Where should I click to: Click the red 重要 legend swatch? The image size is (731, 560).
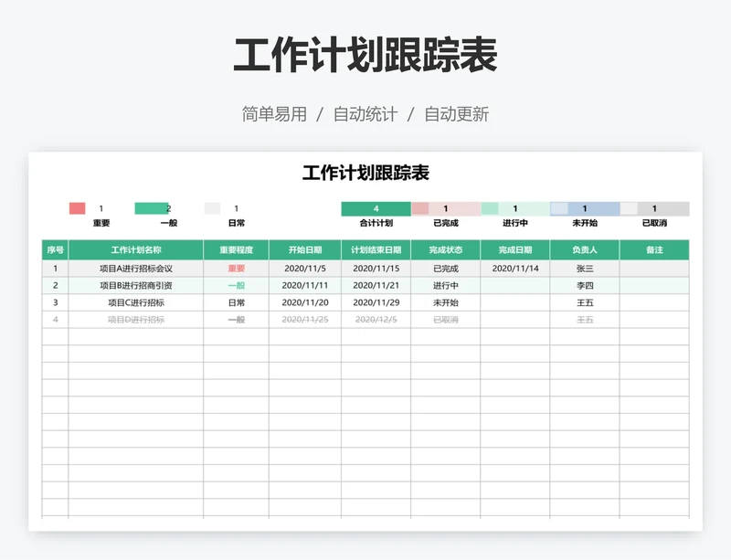pos(78,208)
